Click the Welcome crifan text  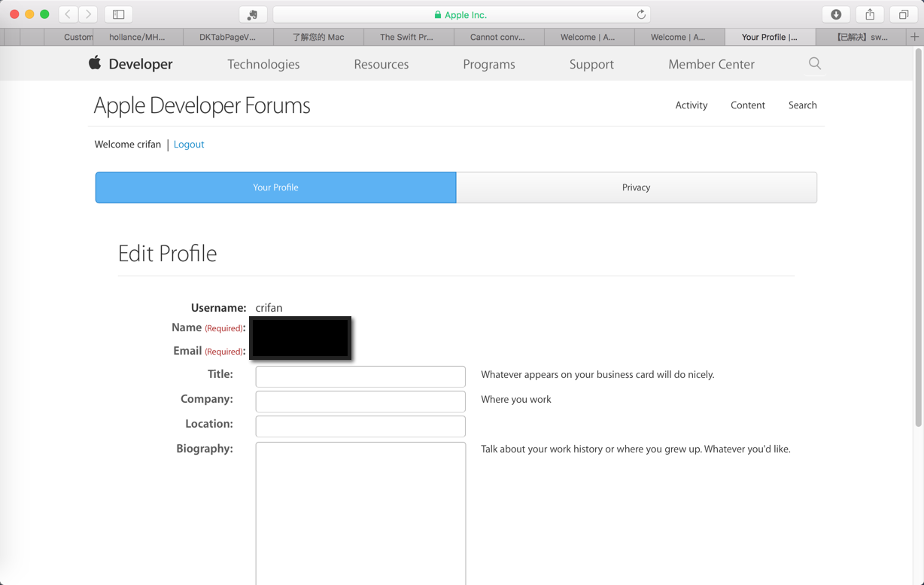128,145
